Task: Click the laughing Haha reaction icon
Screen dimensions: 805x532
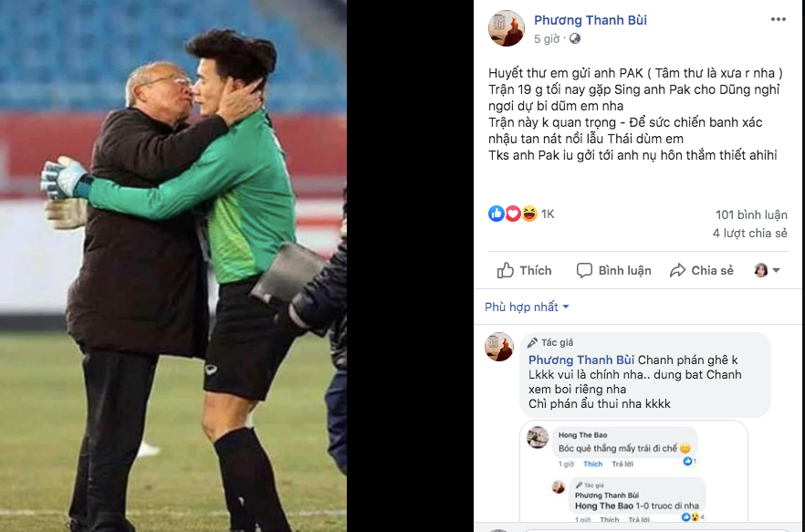Action: [529, 214]
